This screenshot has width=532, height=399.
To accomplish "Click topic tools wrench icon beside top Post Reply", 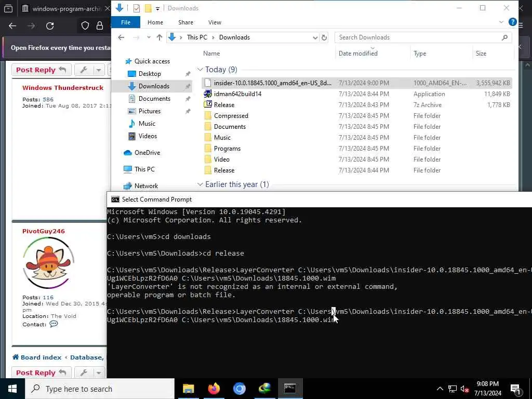I will [x=84, y=70].
